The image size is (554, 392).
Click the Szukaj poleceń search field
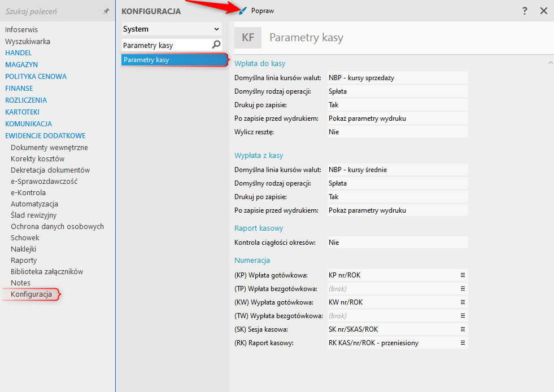[x=51, y=11]
